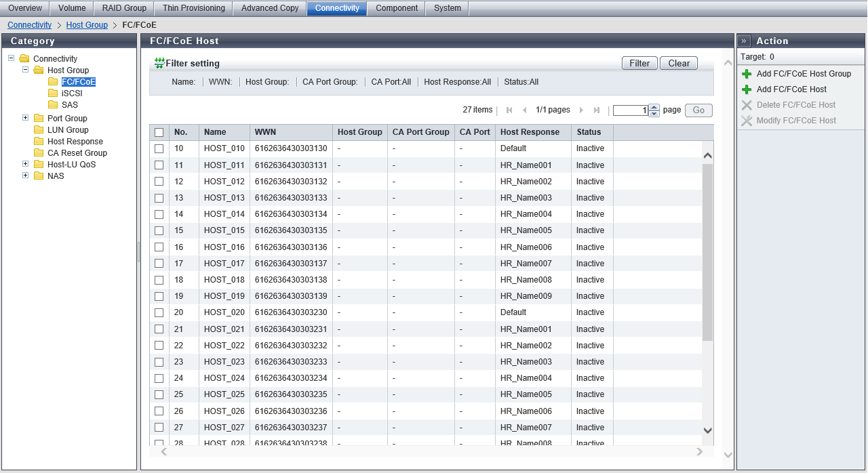
Task: Open the Thin Provisioning tab
Action: tap(193, 8)
